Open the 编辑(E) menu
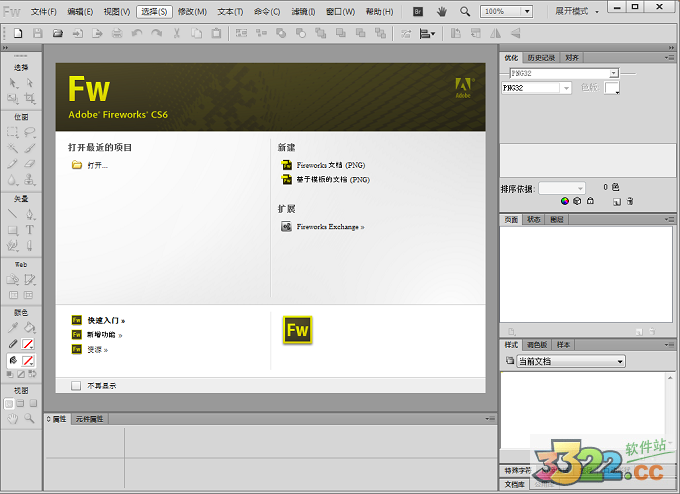 coord(80,12)
